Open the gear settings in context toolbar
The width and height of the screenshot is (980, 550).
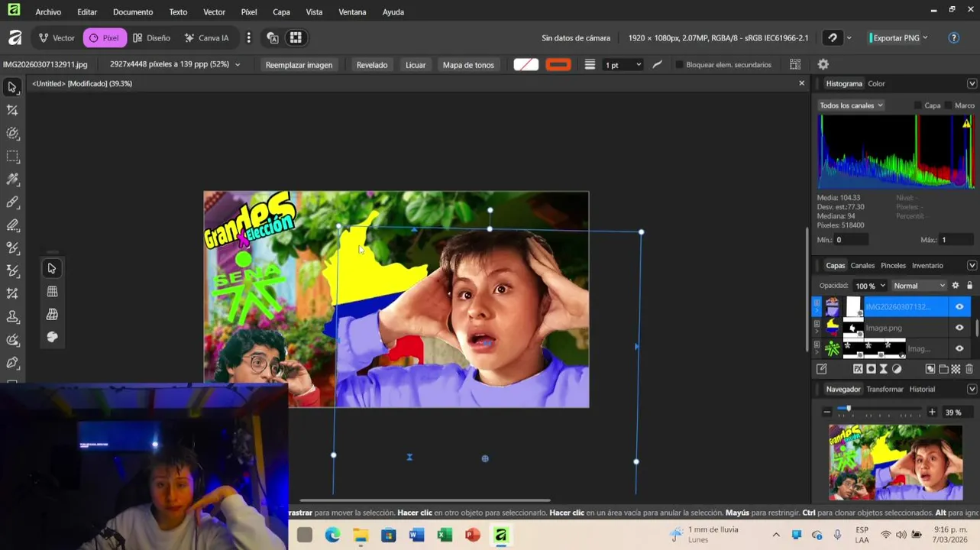pyautogui.click(x=823, y=65)
